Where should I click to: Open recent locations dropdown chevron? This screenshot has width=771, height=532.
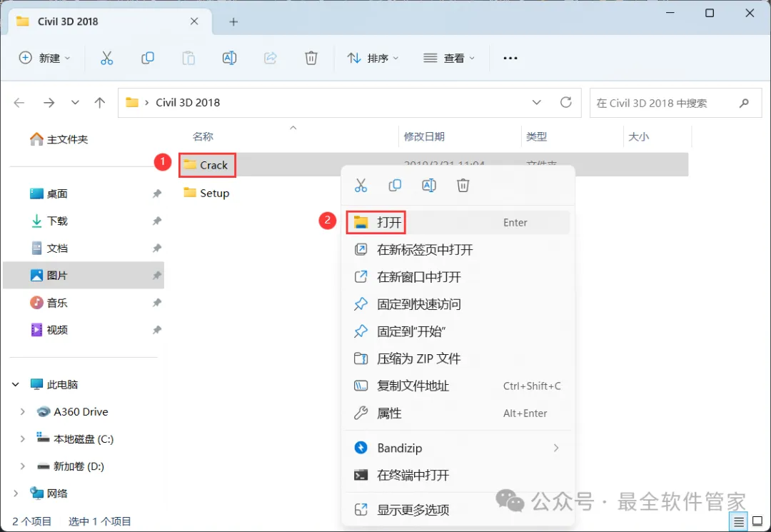pyautogui.click(x=75, y=103)
